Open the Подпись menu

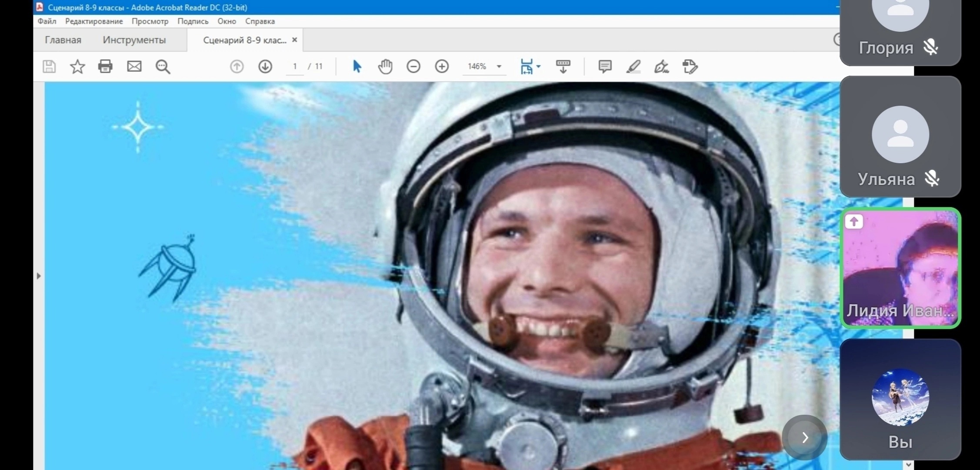(x=193, y=21)
